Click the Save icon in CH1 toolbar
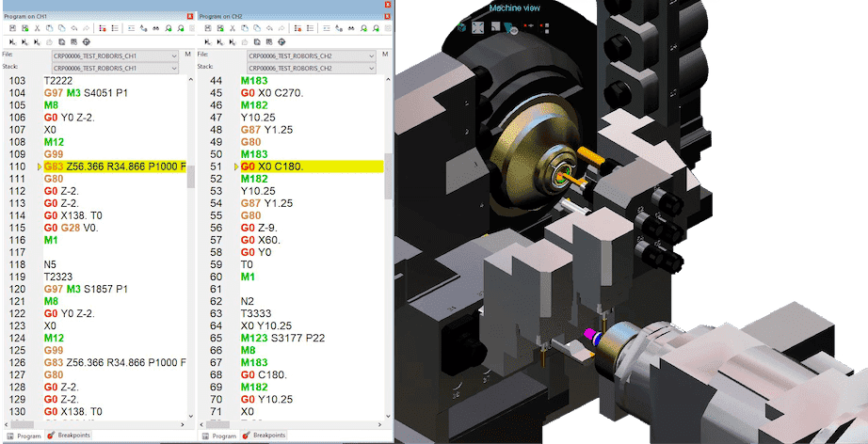Image resolution: width=868 pixels, height=444 pixels. point(10,29)
